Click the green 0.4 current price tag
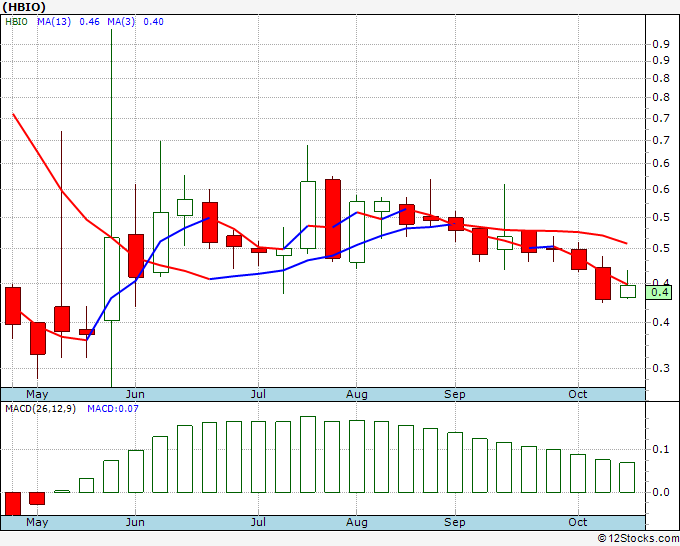 659,292
